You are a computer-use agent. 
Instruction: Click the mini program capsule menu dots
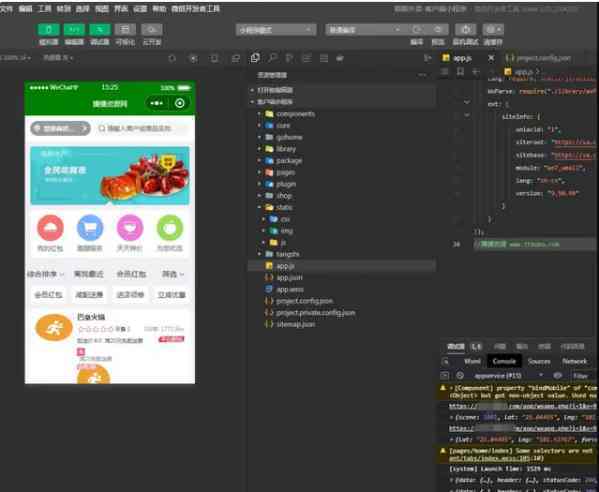tap(157, 103)
